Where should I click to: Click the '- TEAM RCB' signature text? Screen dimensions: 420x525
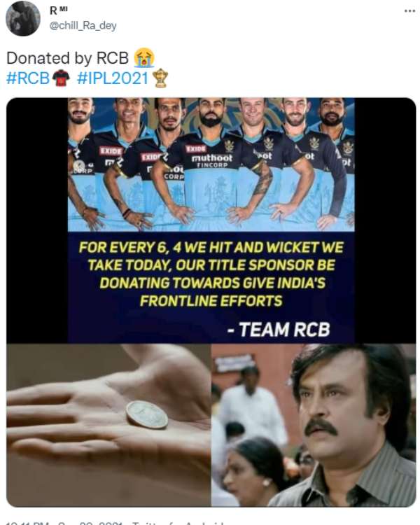[279, 330]
